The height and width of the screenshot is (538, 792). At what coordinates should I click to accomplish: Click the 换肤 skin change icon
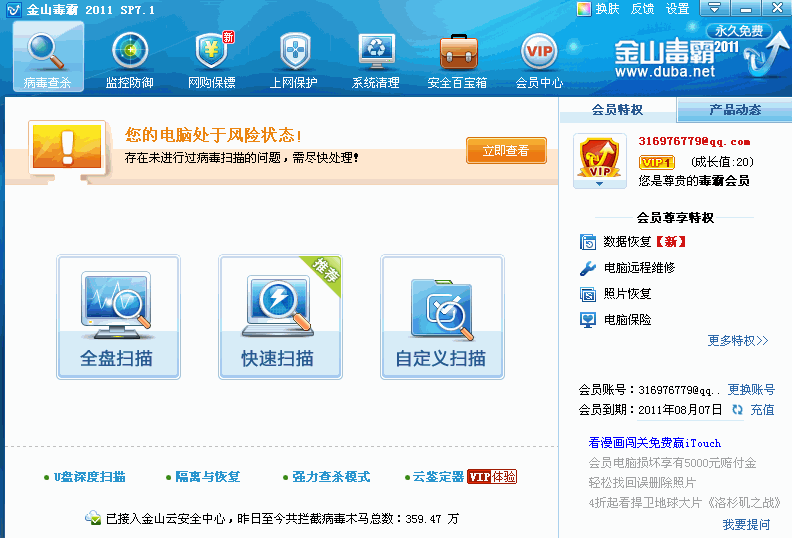583,9
